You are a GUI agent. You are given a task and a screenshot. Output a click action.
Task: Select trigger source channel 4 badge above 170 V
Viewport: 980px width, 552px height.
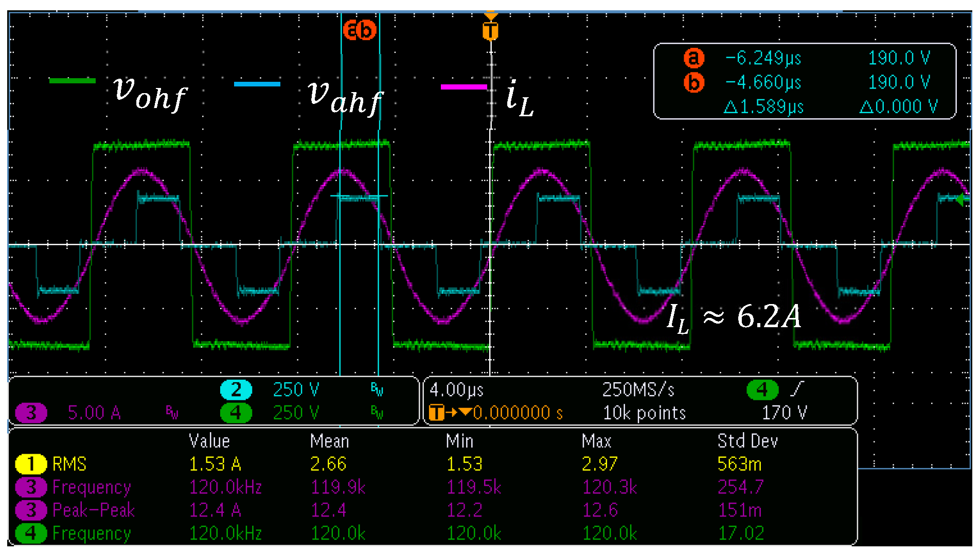coord(762,390)
